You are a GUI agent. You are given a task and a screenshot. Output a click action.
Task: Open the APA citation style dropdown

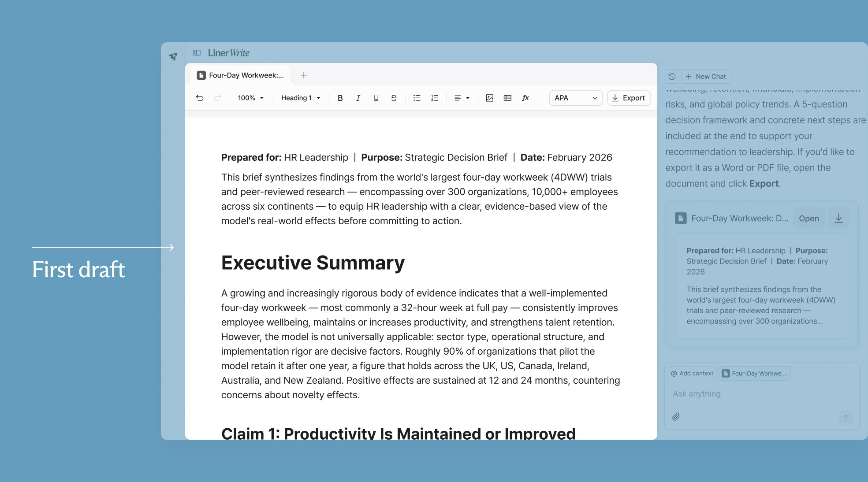(x=575, y=98)
